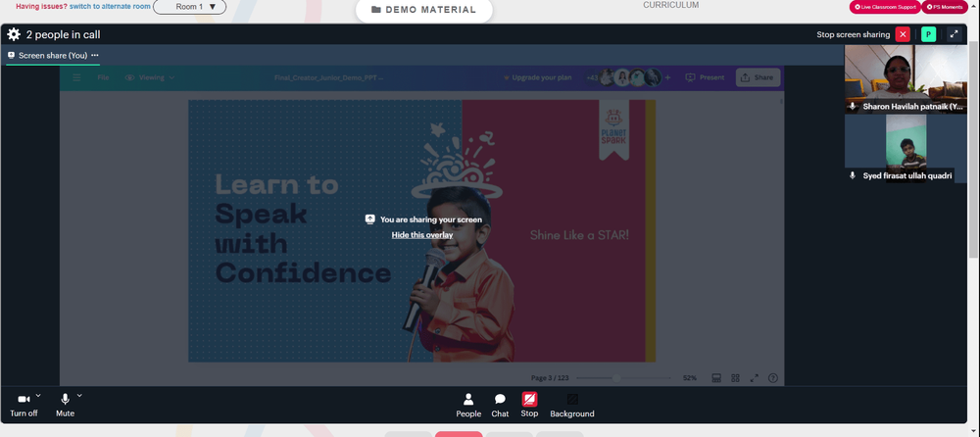
Task: Click Canva hamburger menu icon
Action: 76,77
